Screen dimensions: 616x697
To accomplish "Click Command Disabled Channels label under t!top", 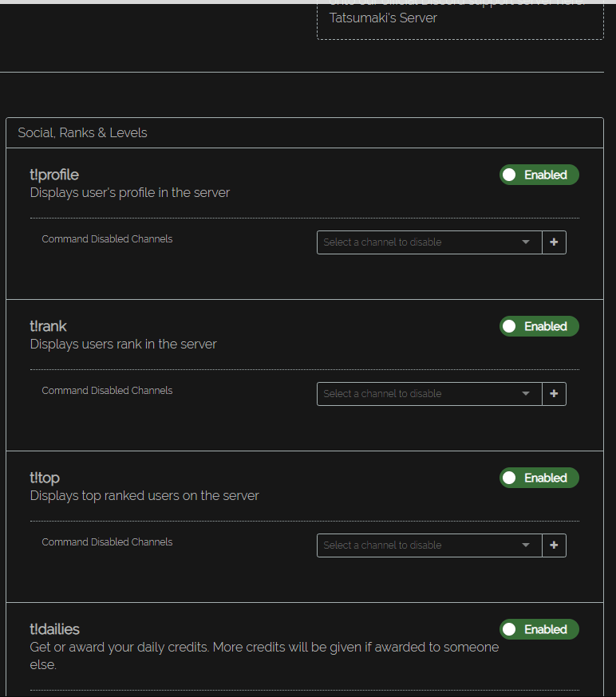I will pos(107,542).
